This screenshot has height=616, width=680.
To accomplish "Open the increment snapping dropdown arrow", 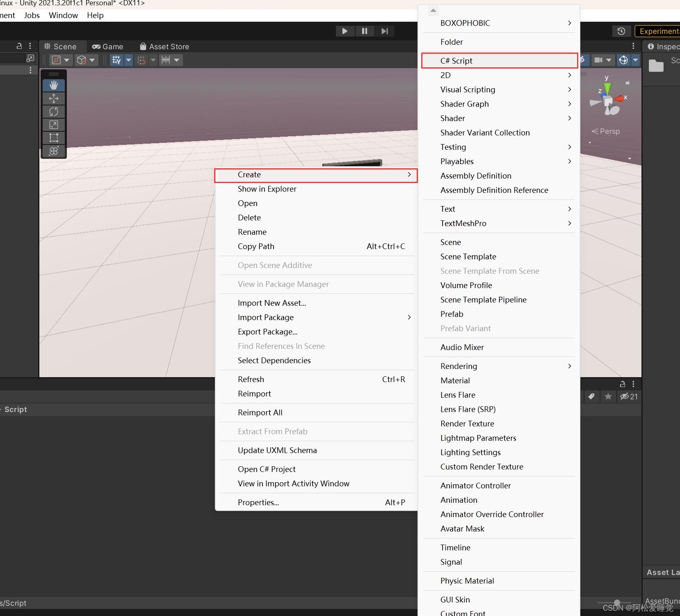I will [x=177, y=60].
